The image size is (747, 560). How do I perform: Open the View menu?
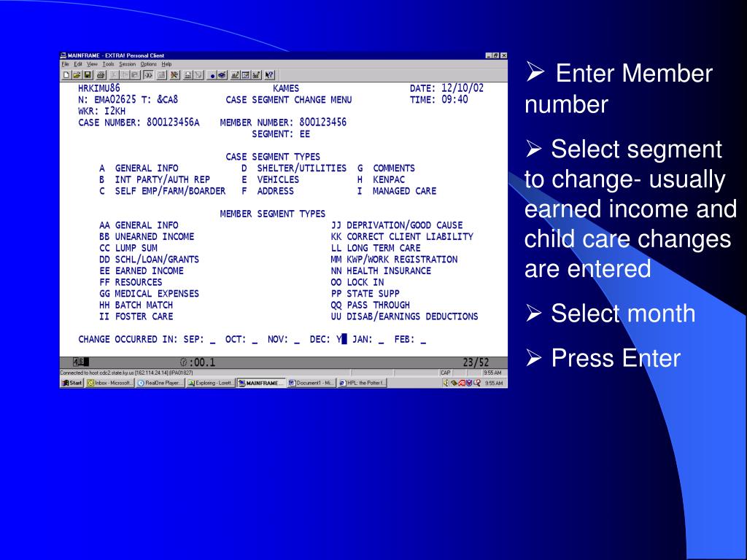click(92, 64)
